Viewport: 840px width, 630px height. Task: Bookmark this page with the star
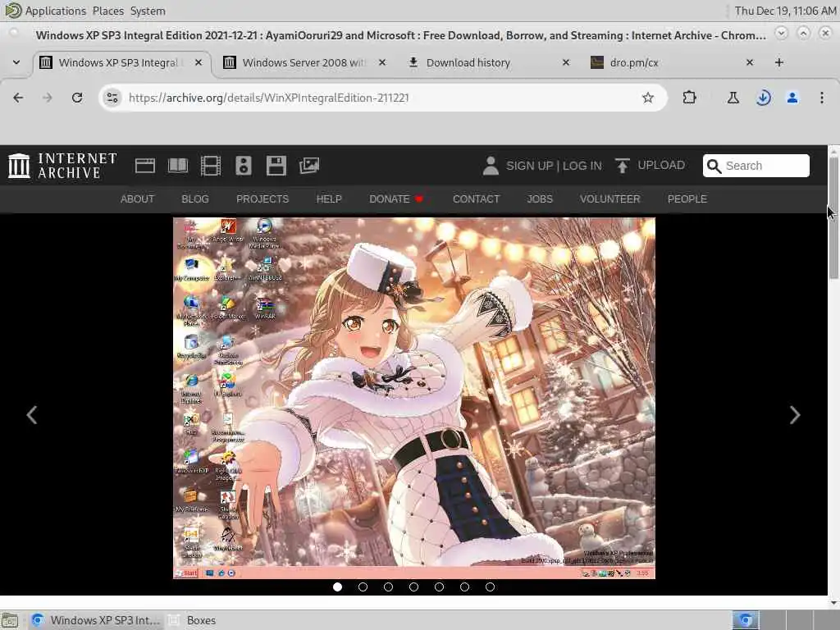point(648,98)
